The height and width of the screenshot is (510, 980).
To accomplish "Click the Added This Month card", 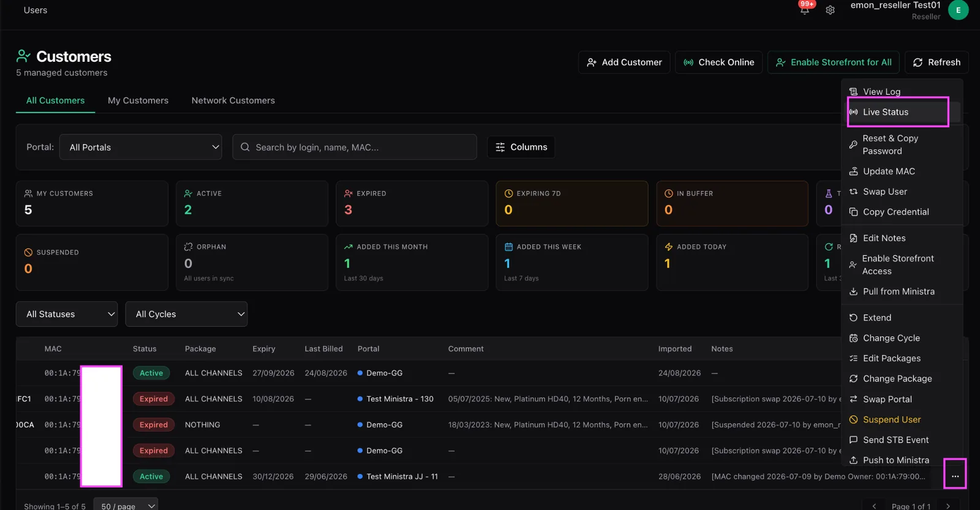I will point(412,262).
